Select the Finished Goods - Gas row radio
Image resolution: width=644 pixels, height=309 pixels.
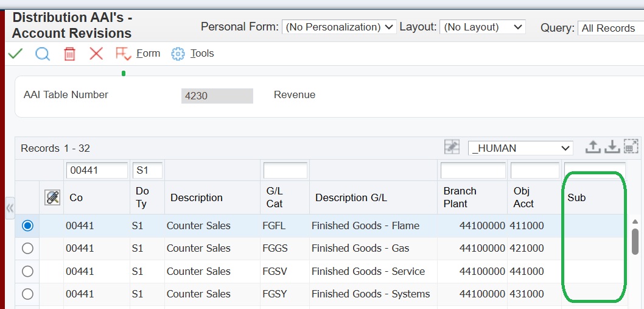(27, 249)
